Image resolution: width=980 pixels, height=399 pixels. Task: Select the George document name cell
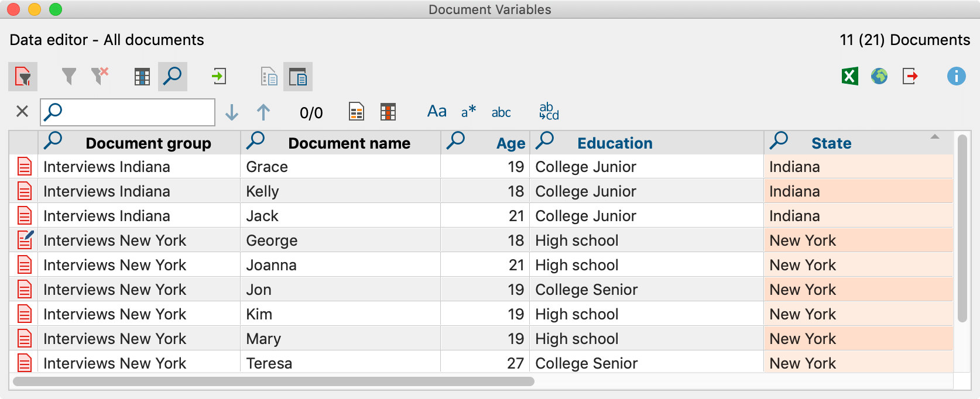click(x=340, y=240)
